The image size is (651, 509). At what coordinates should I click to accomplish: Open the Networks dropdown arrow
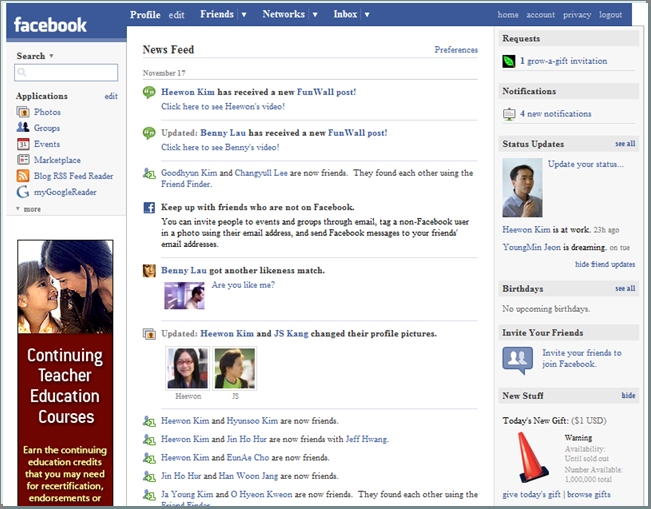pos(315,15)
